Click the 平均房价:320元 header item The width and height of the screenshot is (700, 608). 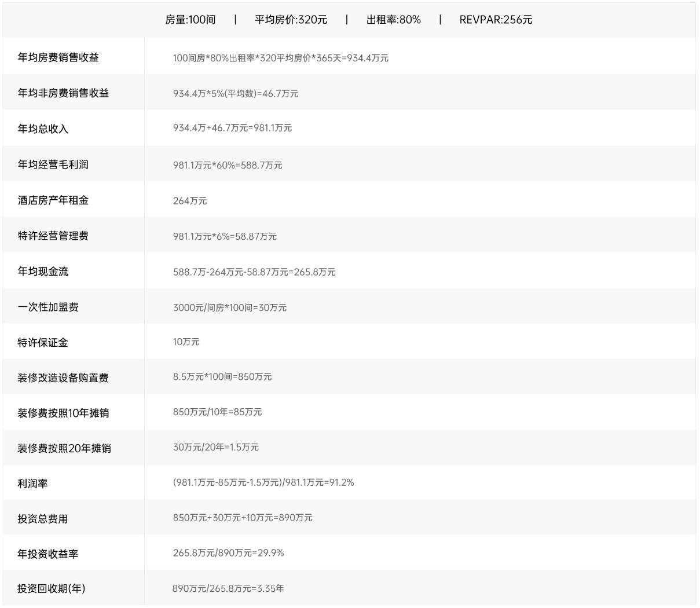291,20
